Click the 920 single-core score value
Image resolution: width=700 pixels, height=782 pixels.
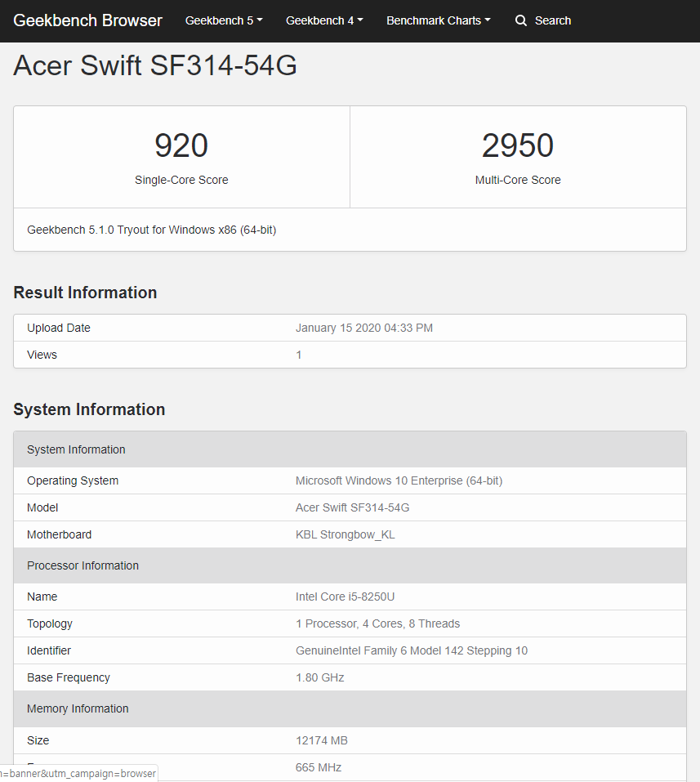pos(181,145)
